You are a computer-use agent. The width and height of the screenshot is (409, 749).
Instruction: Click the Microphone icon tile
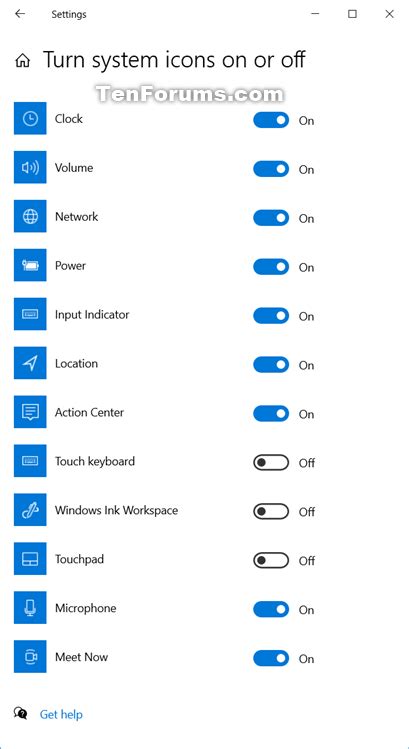coord(30,608)
